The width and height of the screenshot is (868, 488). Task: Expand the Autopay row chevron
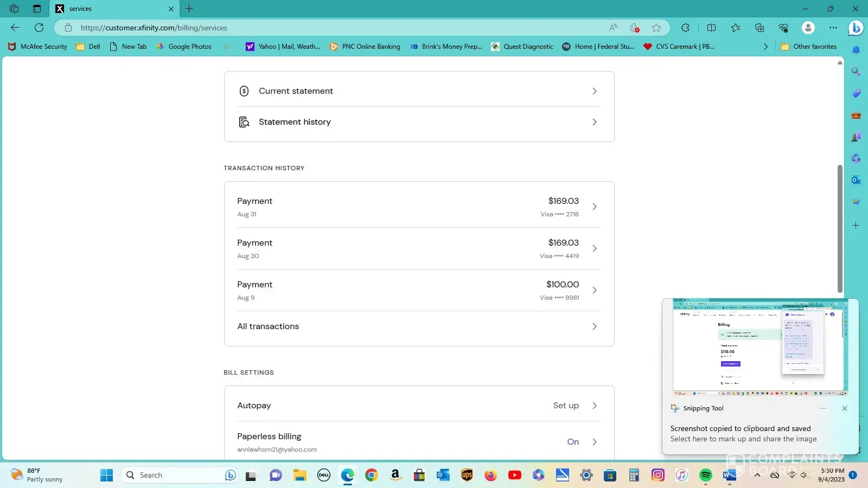click(x=595, y=406)
